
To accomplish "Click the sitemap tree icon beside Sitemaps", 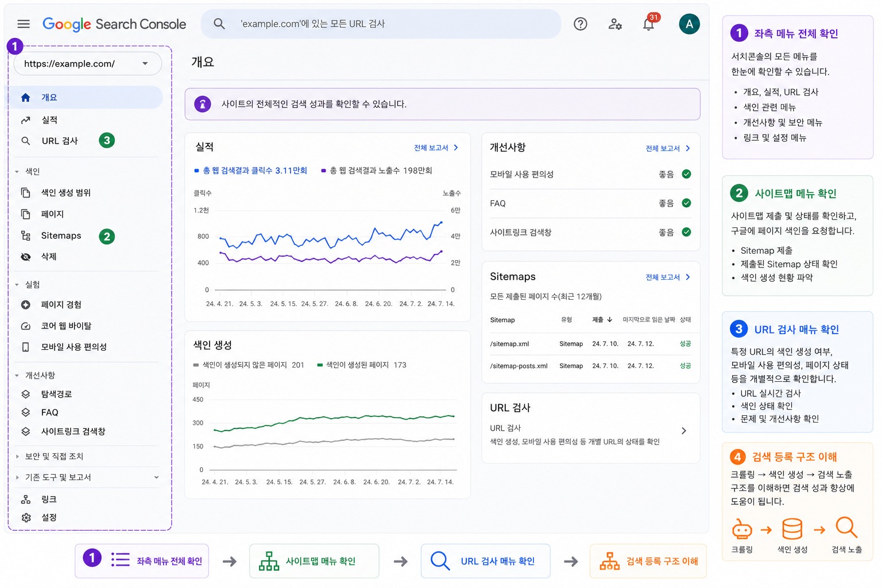I will 25,235.
